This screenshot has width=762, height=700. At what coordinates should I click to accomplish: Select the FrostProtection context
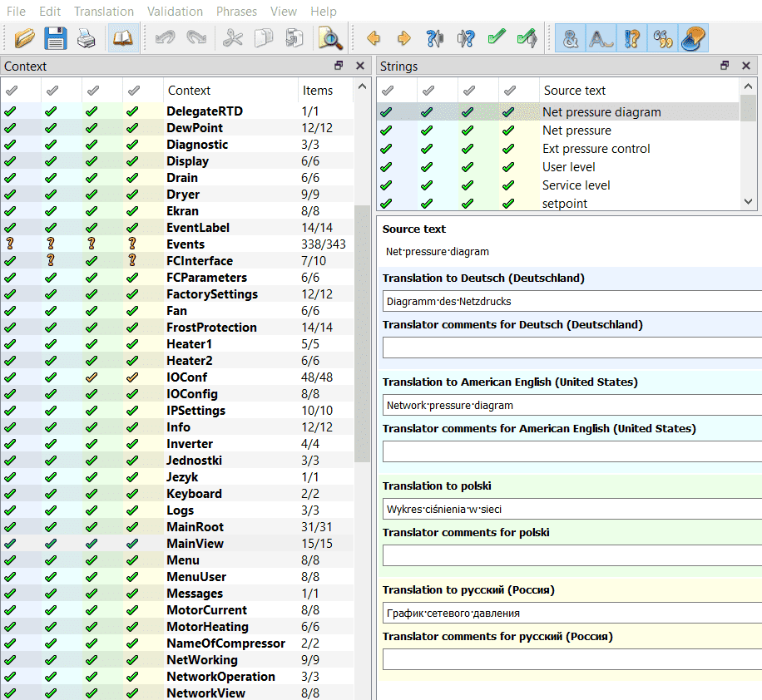pos(177,328)
